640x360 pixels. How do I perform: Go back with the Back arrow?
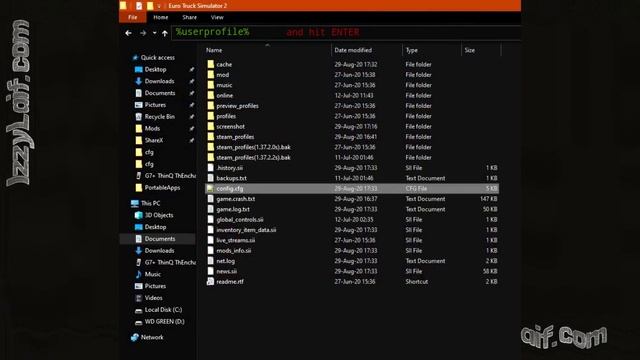128,33
